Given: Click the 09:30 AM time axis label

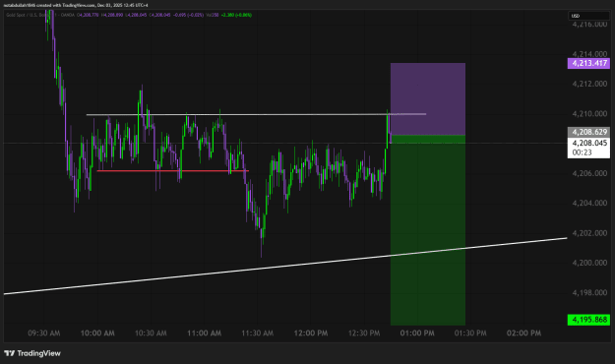Looking at the screenshot, I should [44, 334].
